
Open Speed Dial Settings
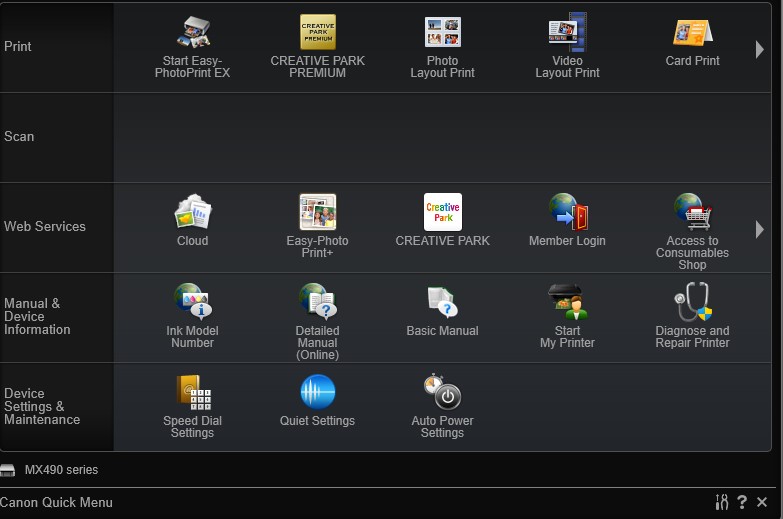[192, 392]
